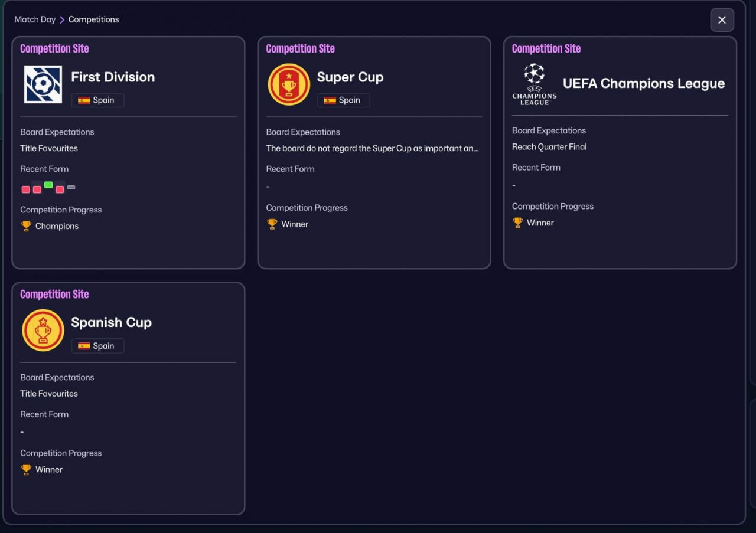
Task: Click the Champions League Winner trophy icon
Action: coord(517,223)
